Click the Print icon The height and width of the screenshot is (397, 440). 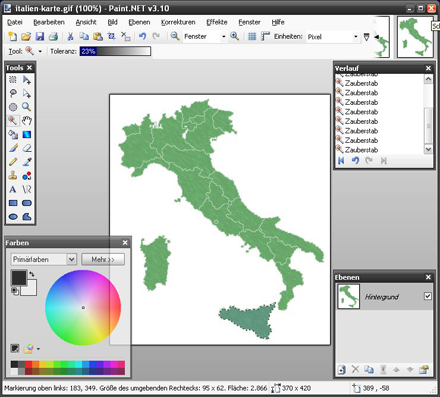tap(53, 36)
